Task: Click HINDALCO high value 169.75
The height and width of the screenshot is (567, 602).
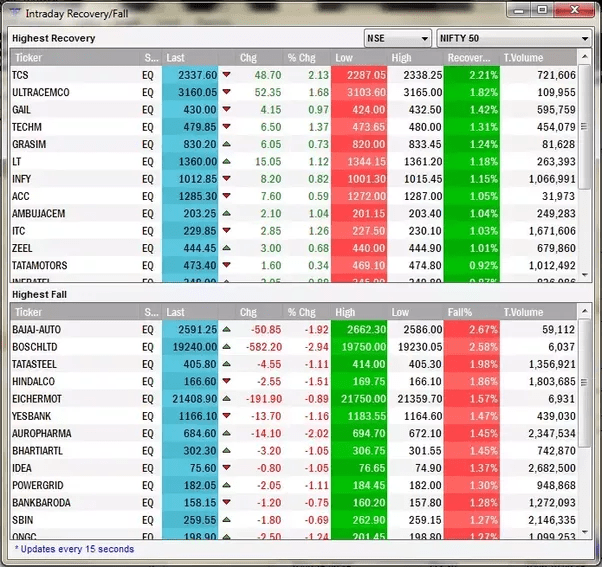Action: click(369, 382)
